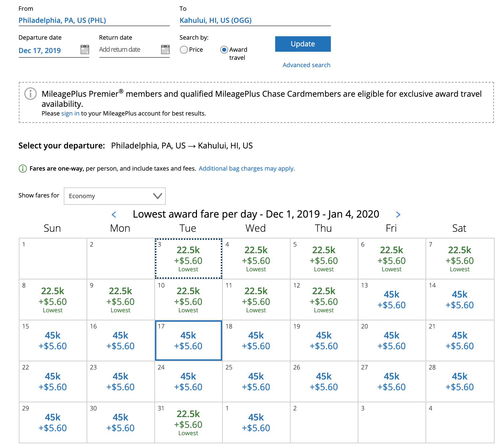502x448 pixels.
Task: Go to next month with right arrow
Action: (398, 215)
